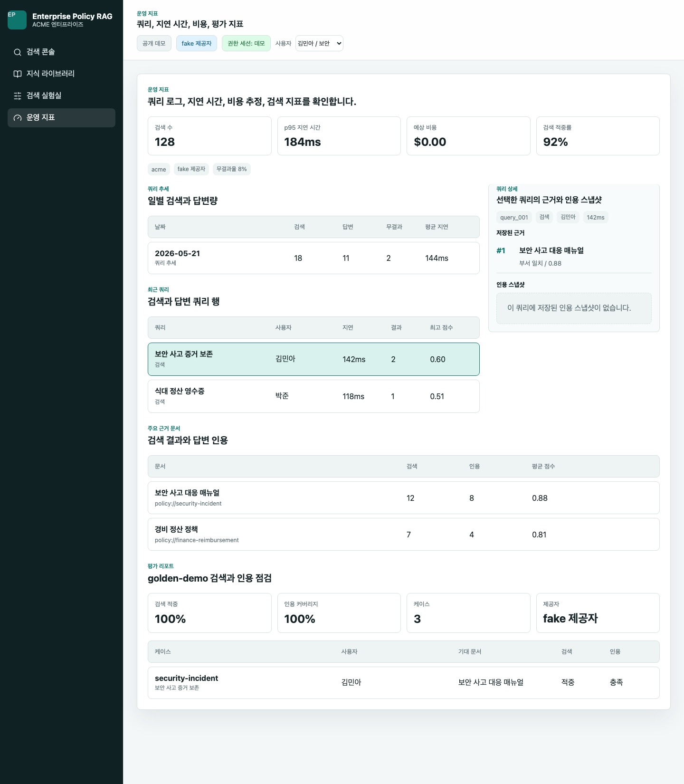Click the 최고 점수 column header
Screen dimensions: 684x784
(441, 328)
